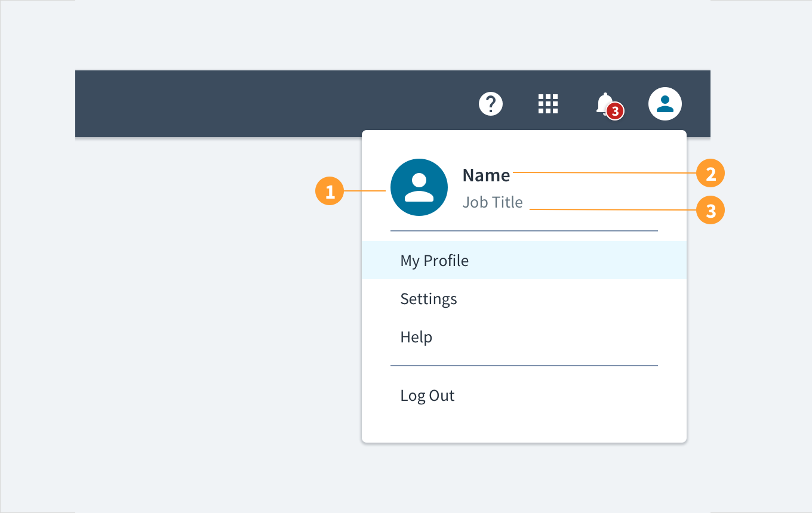Click the orange callout marker numbered 3
The height and width of the screenshot is (513, 812).
tap(710, 210)
